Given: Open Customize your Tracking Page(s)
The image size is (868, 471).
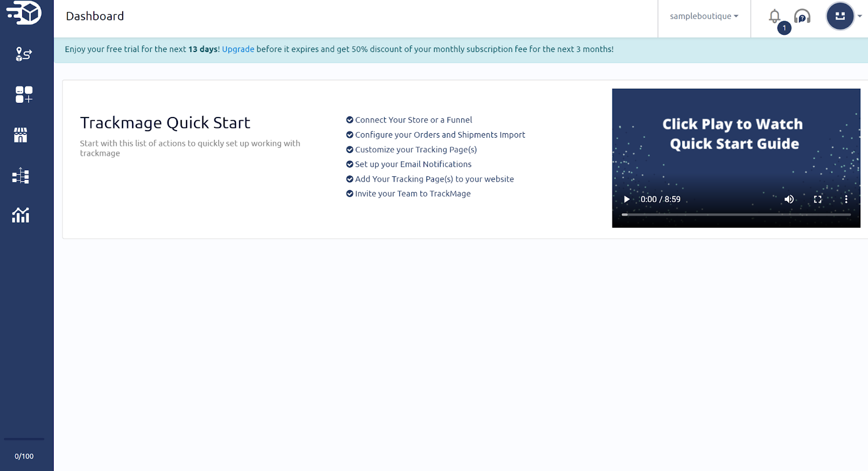Looking at the screenshot, I should [416, 150].
